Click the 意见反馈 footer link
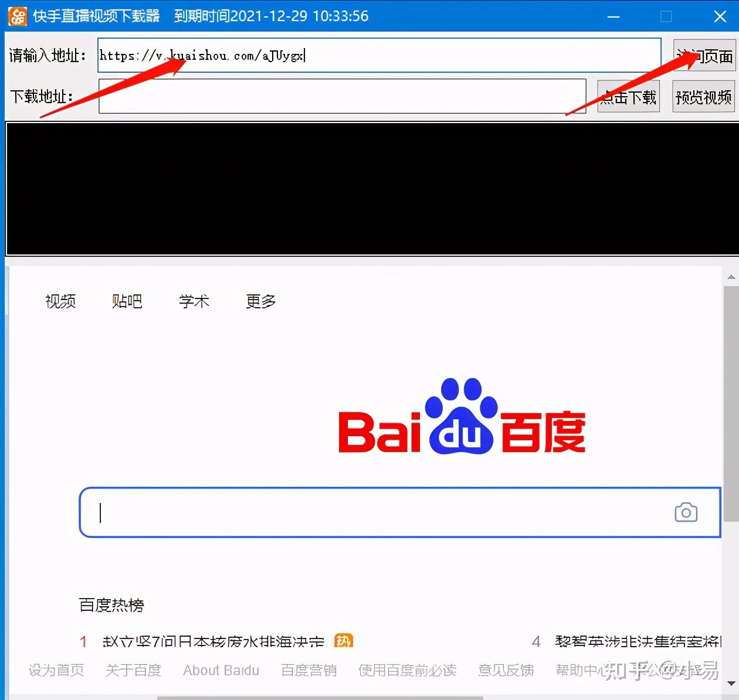Viewport: 739px width, 700px height. pyautogui.click(x=506, y=670)
